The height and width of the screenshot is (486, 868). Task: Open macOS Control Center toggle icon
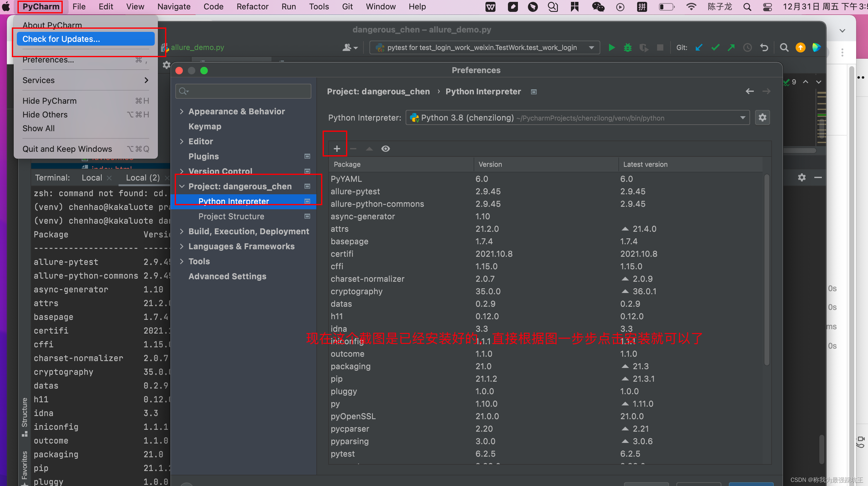[x=767, y=7]
